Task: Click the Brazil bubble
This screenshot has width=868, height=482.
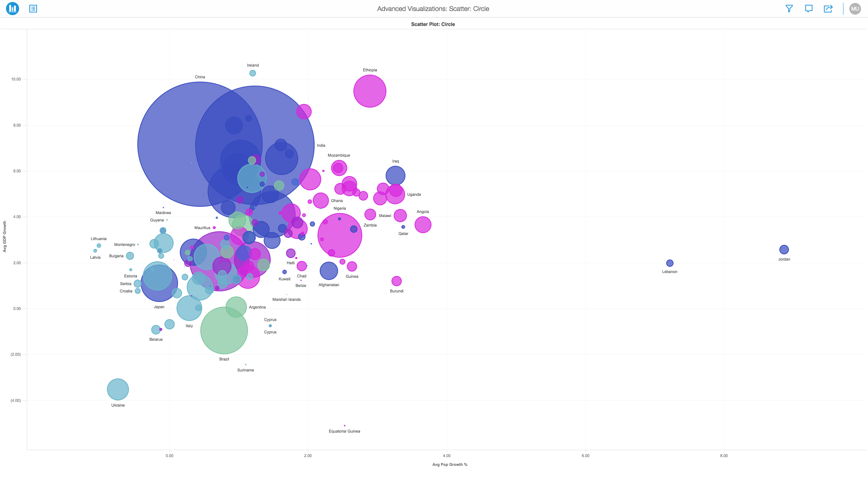Action: [x=224, y=330]
